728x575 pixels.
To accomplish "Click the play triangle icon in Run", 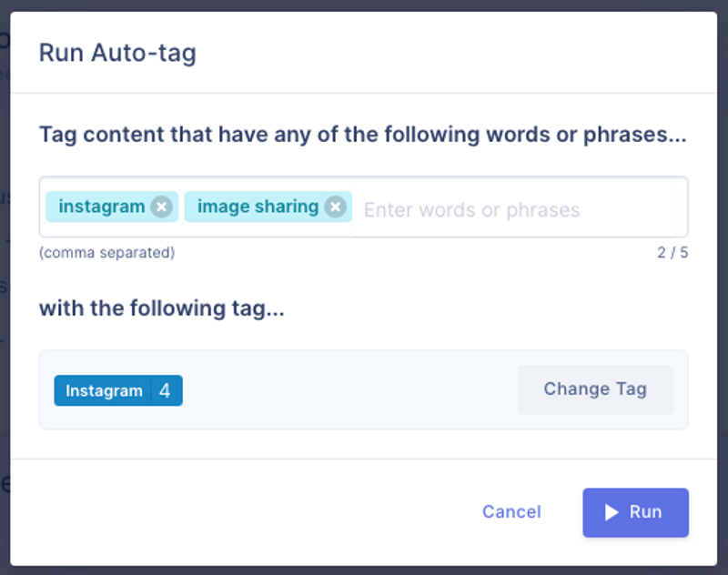I will pos(612,512).
